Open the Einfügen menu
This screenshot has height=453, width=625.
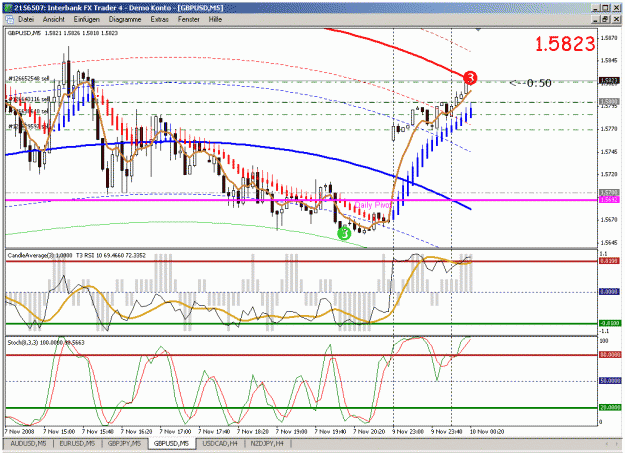pyautogui.click(x=86, y=19)
